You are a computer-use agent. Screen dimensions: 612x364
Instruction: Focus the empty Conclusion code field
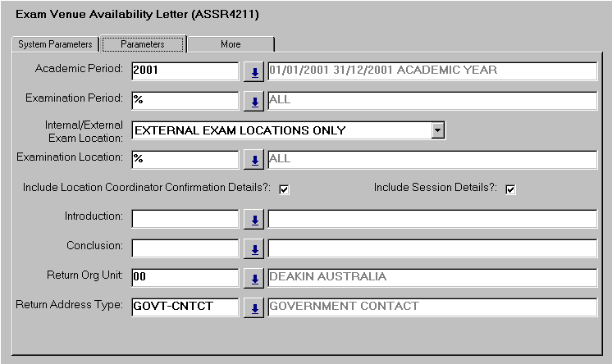point(184,248)
